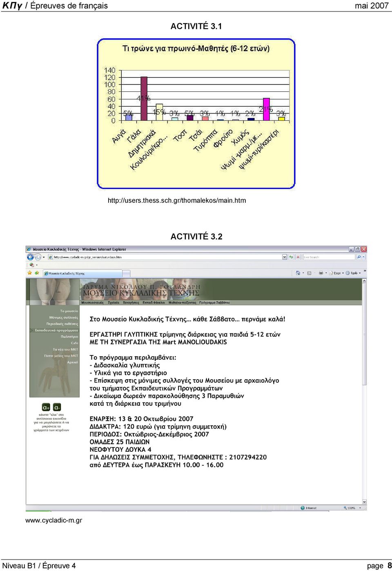
Task: Click the Εκπαιδ.Φάκελοι menu link
Action: (x=154, y=302)
